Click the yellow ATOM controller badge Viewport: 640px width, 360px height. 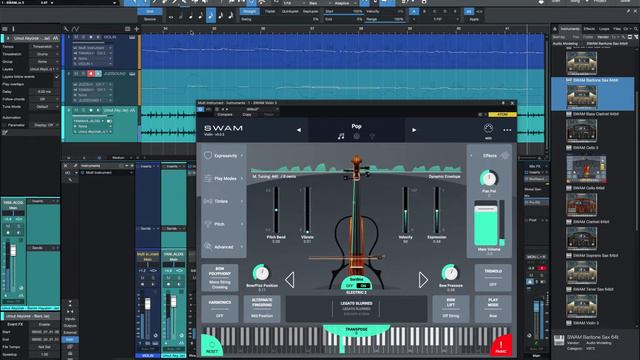point(502,115)
